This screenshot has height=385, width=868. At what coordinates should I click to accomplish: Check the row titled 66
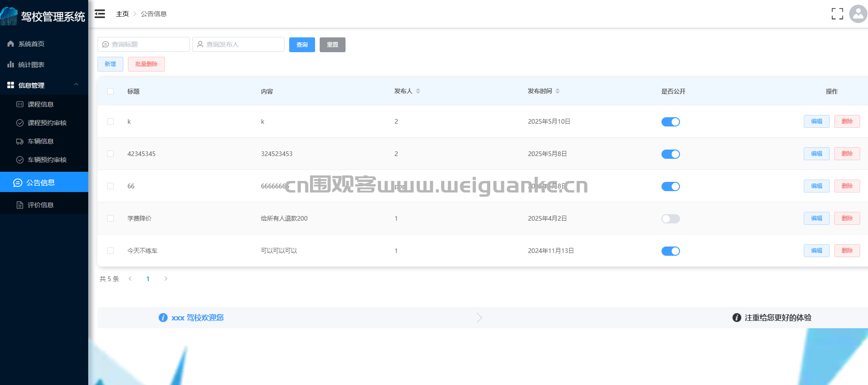pos(110,186)
